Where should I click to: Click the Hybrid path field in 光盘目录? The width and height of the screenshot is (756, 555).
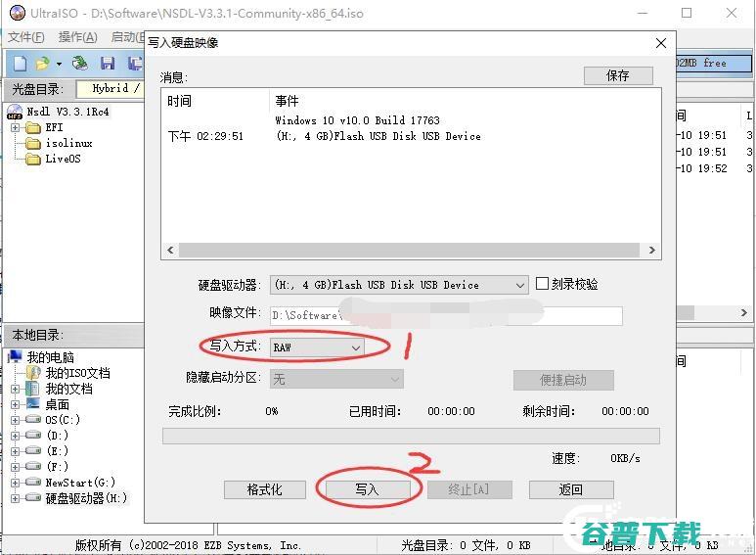coord(111,88)
